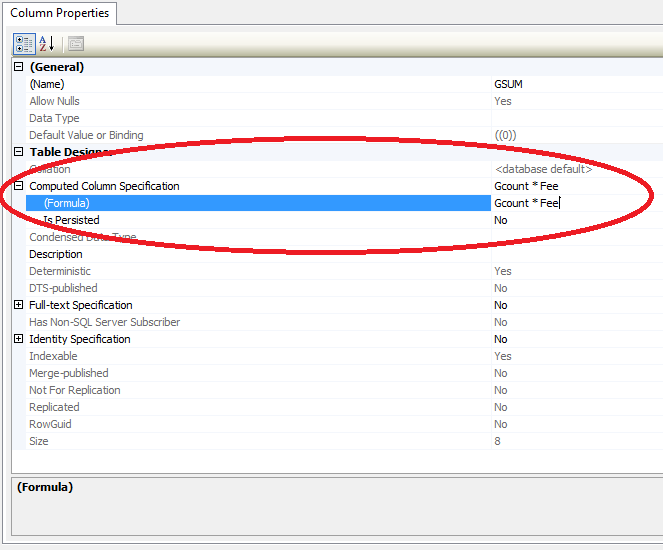Click the Computed Column Specification value field
Image resolution: width=663 pixels, height=550 pixels.
[x=574, y=186]
